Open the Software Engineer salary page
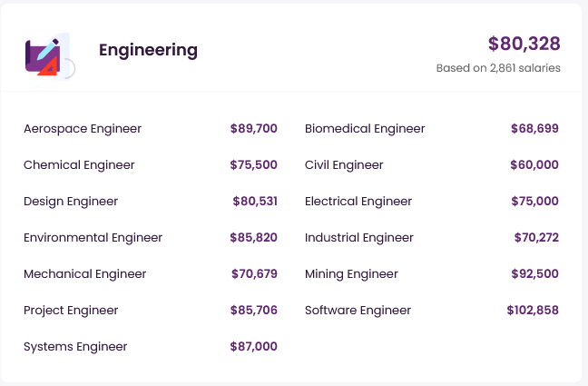The height and width of the screenshot is (386, 588). coord(358,311)
